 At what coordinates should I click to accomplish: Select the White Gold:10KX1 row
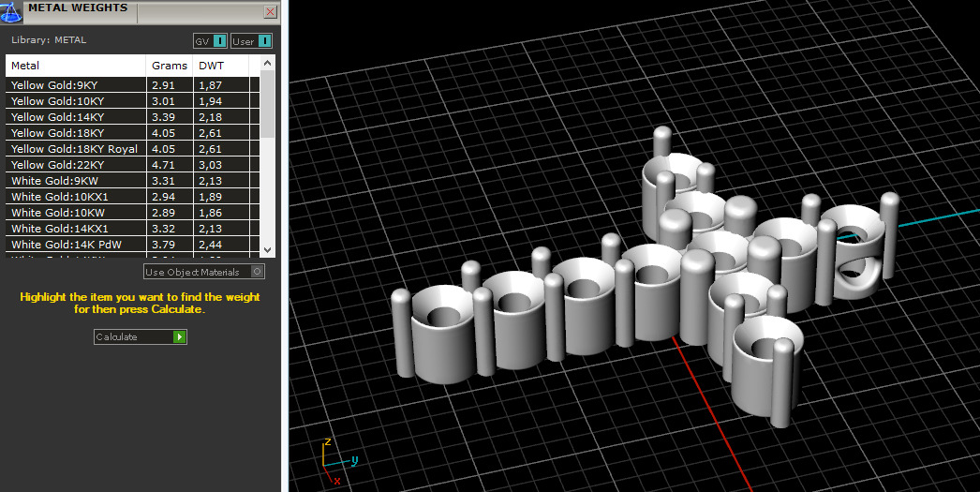coord(132,196)
